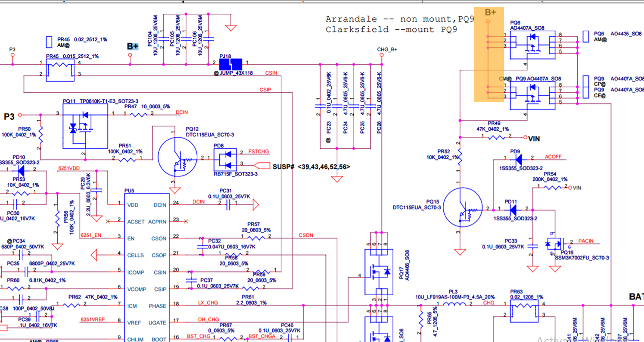Viewport: 644px width, 342px height.
Task: Select the RB715F_SOT323-3 part text
Action: (x=236, y=174)
